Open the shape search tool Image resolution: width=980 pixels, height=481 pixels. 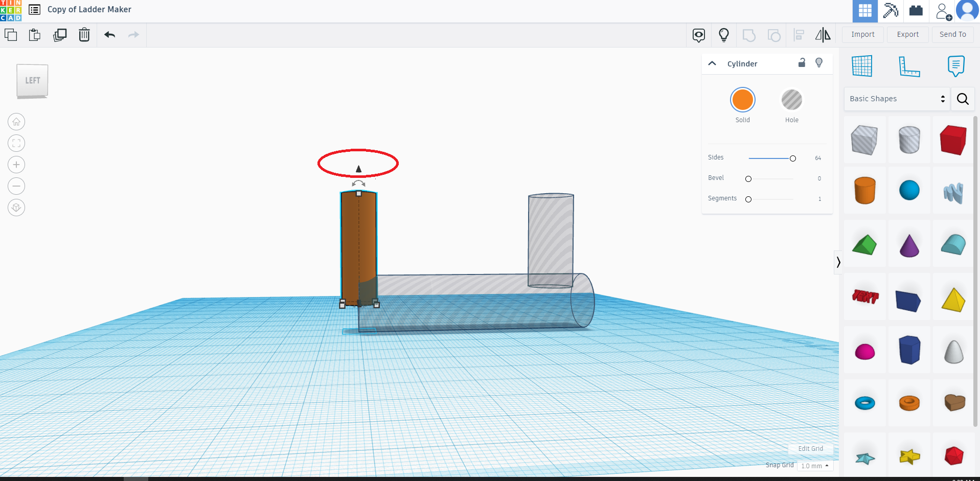click(x=963, y=99)
